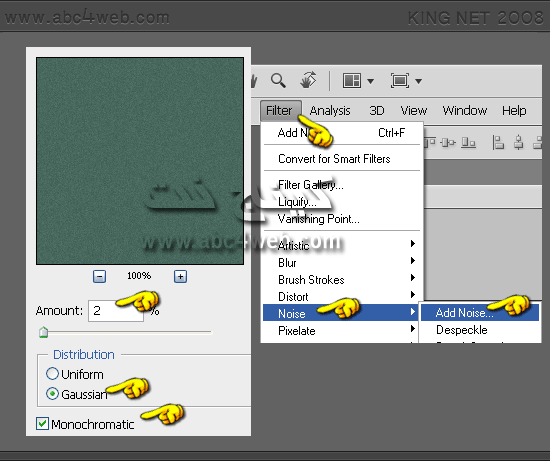Screen dimensions: 550x461
Task: Zoom in the noise preview with plus
Action: click(180, 276)
